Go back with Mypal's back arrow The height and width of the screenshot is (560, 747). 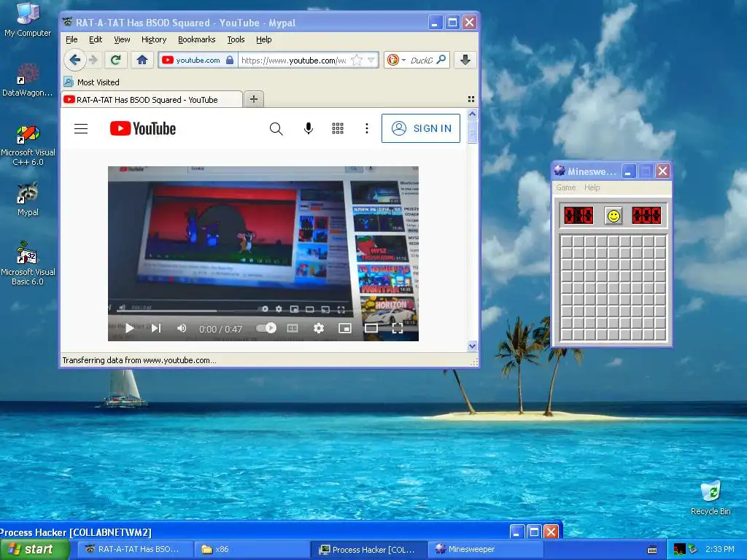(x=75, y=60)
